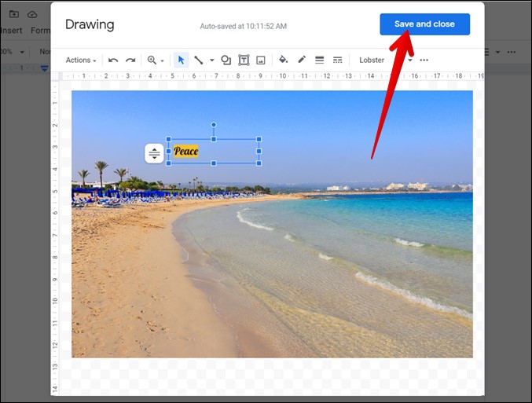
Task: Redo the last drawing action
Action: 130,60
